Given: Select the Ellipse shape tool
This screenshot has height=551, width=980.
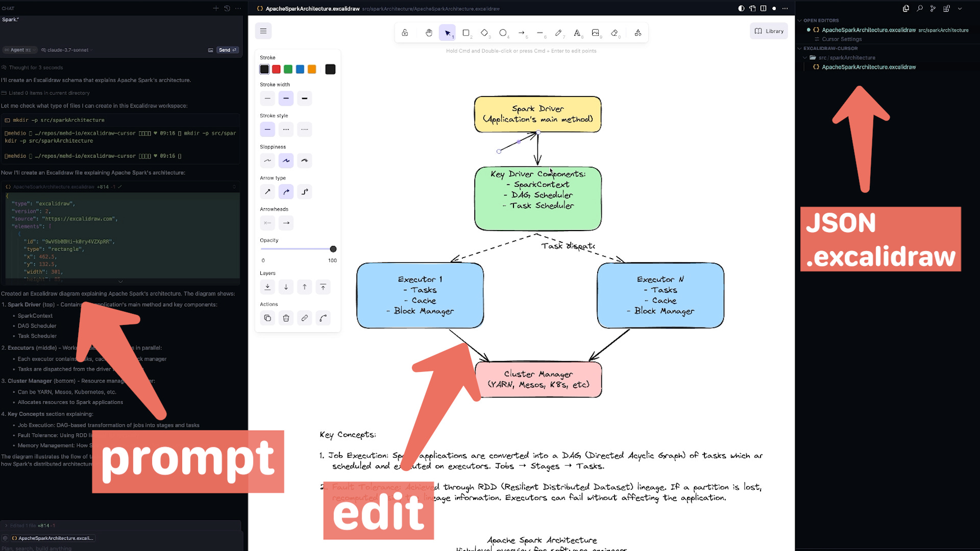Looking at the screenshot, I should [503, 33].
